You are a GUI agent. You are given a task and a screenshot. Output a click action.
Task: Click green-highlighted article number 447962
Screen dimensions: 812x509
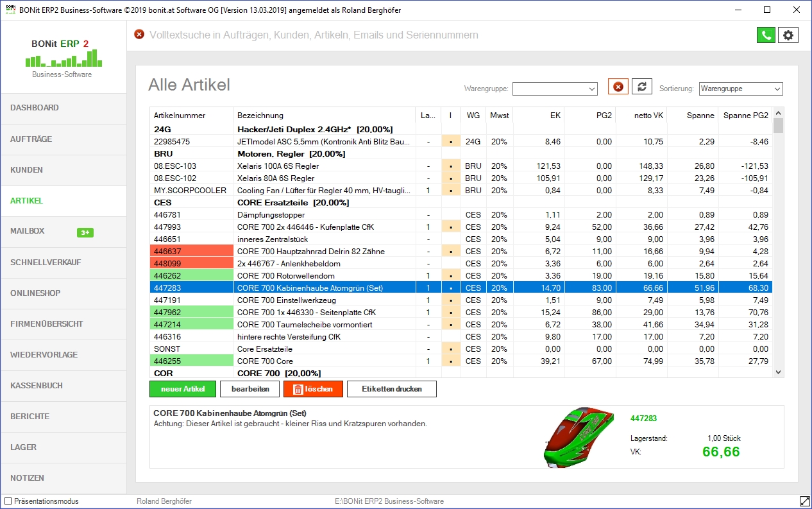click(191, 312)
